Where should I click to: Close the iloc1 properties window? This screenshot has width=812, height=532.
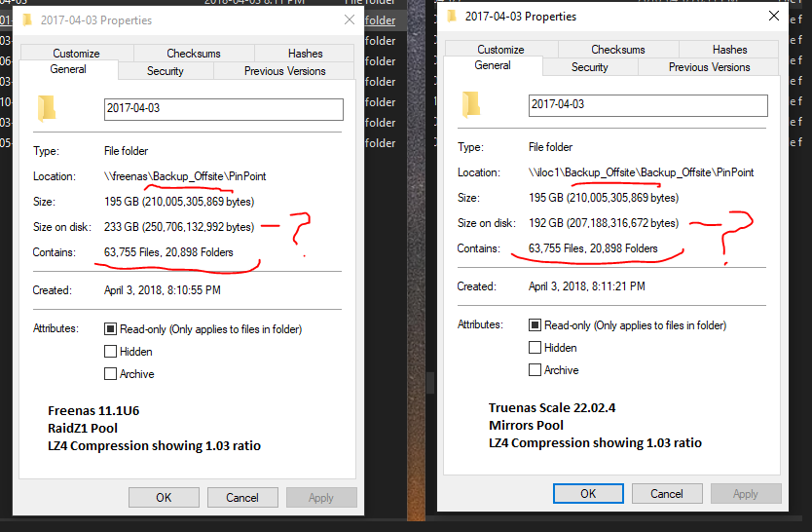point(774,16)
